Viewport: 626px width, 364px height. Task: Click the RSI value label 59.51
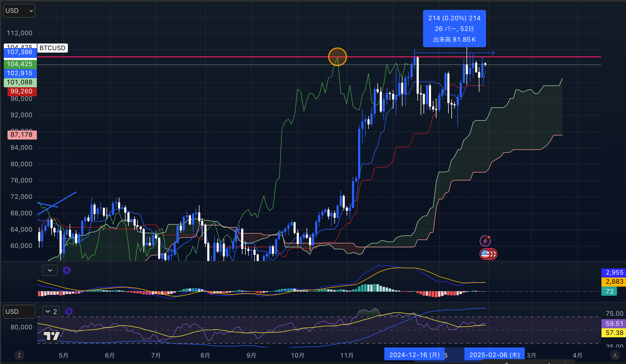(x=613, y=324)
